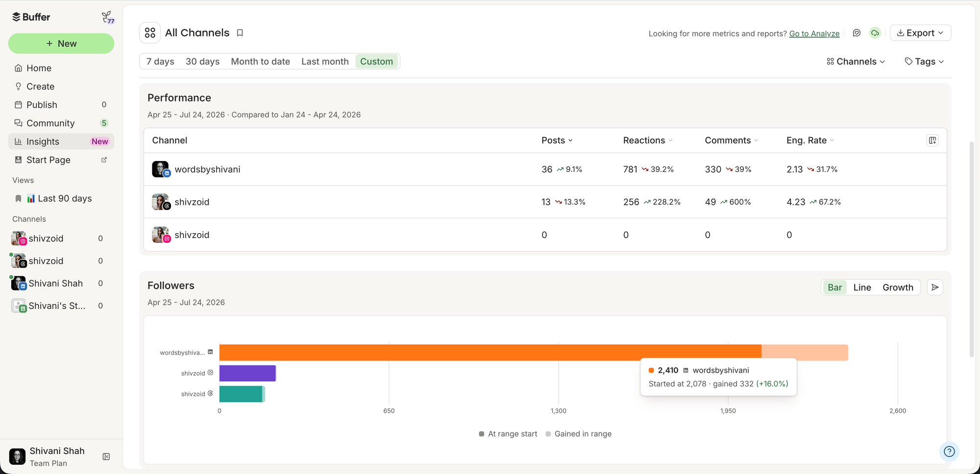Screen dimensions: 980x474
Task: Open the Community menu item
Action: point(61,123)
